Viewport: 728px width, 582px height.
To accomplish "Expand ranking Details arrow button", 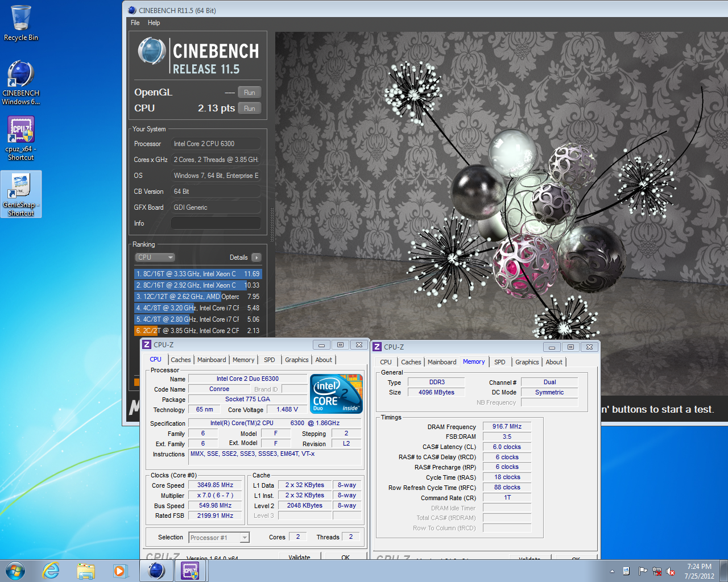I will 257,257.
